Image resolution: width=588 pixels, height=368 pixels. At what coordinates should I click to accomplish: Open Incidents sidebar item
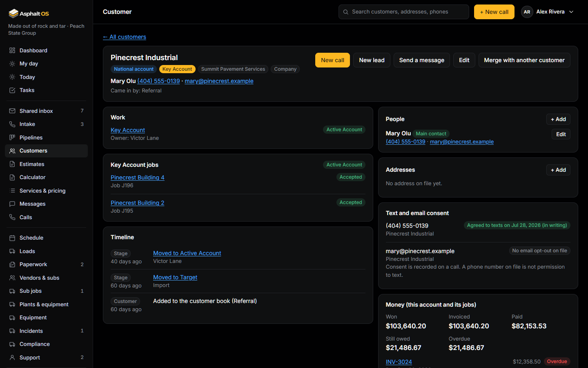pyautogui.click(x=46, y=331)
